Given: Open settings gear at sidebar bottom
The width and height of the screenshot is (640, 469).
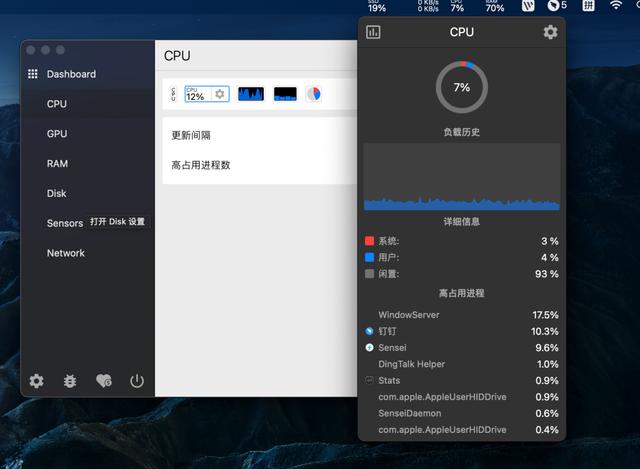Looking at the screenshot, I should (37, 381).
